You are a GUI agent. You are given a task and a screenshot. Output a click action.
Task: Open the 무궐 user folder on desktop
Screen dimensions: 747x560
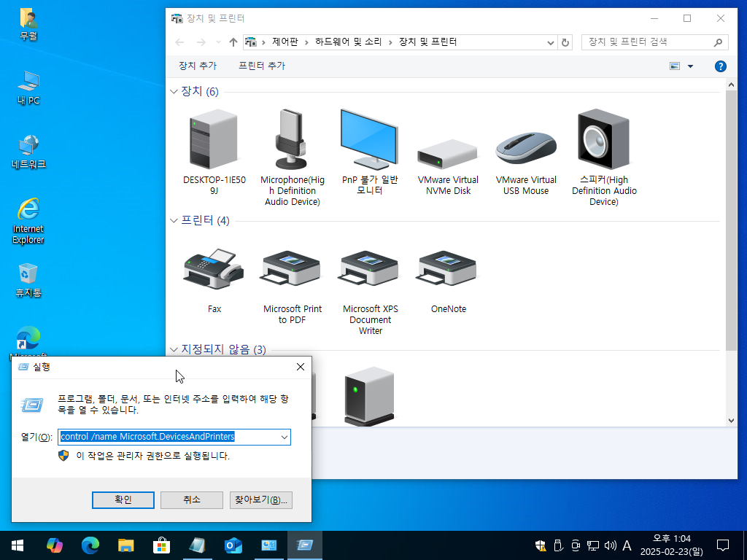coord(28,24)
